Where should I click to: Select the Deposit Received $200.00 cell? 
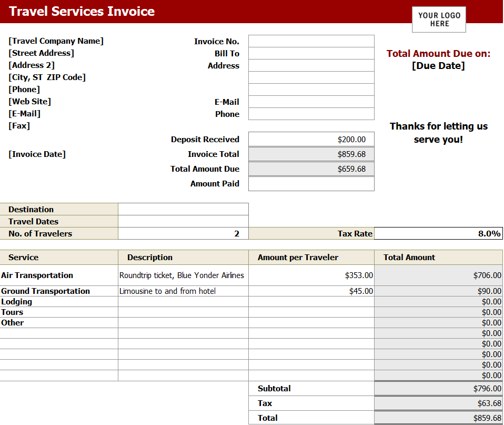tap(311, 139)
